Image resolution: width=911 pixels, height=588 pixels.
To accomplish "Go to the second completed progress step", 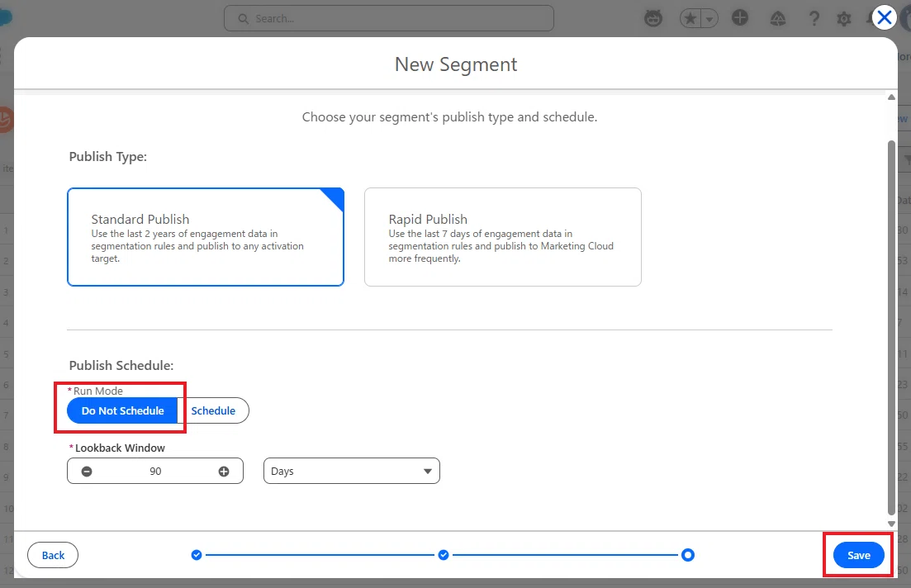I will 444,555.
